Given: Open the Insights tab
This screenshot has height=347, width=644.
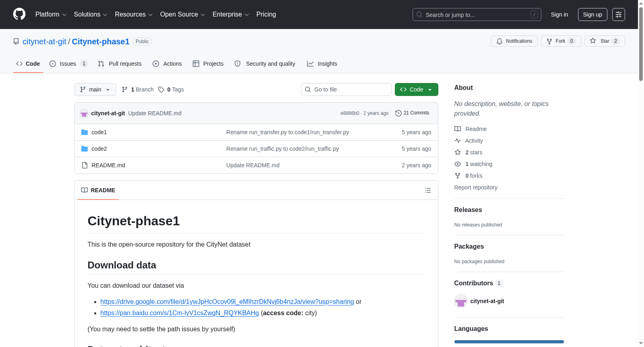Looking at the screenshot, I should pos(322,64).
